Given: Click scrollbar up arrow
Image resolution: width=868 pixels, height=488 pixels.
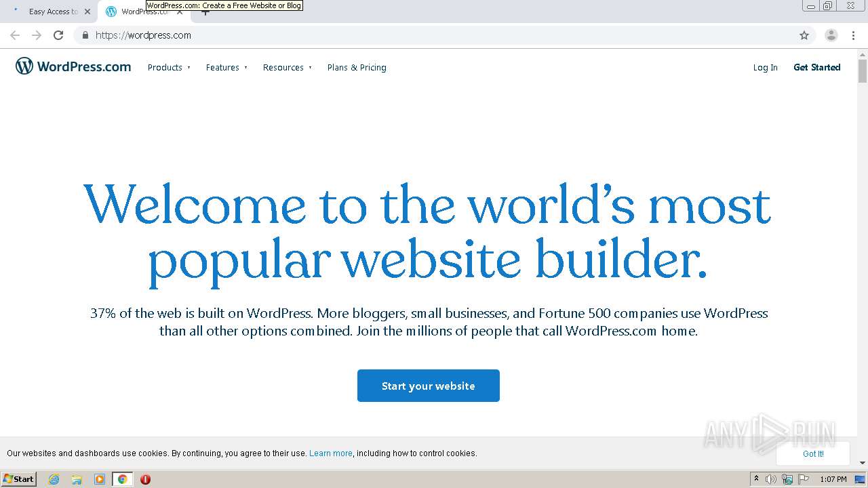Looking at the screenshot, I should coord(863,54).
